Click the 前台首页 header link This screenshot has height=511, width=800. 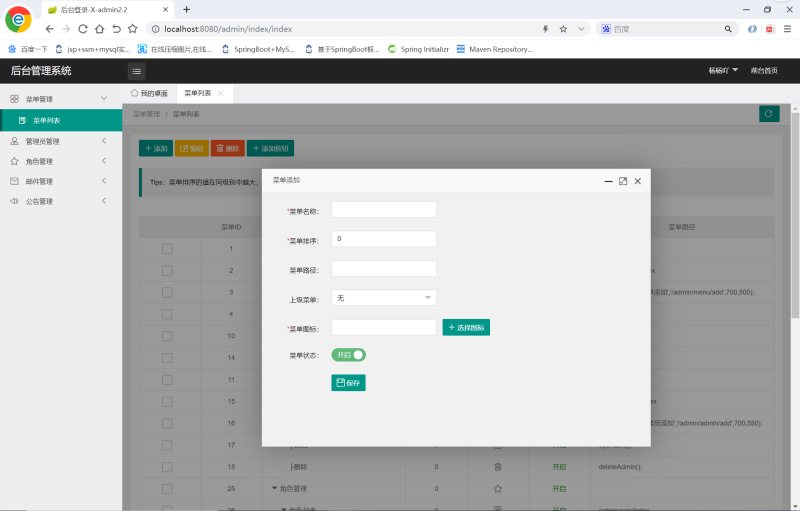pyautogui.click(x=764, y=70)
